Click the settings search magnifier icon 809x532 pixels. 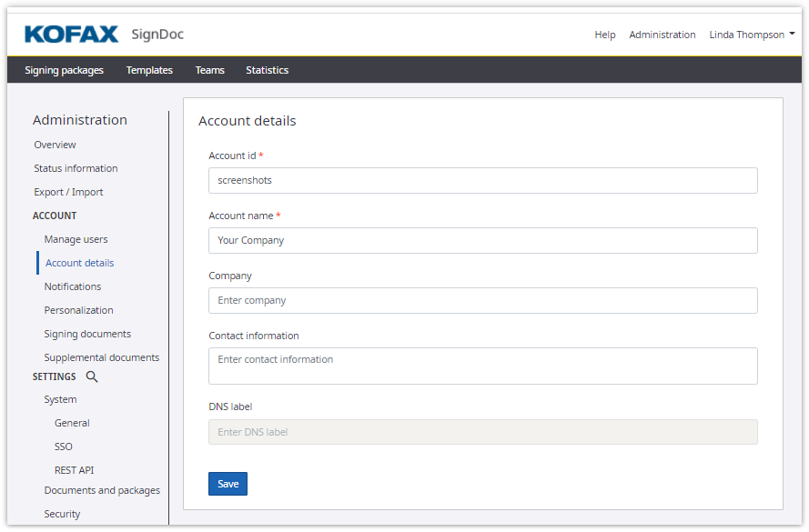point(92,376)
